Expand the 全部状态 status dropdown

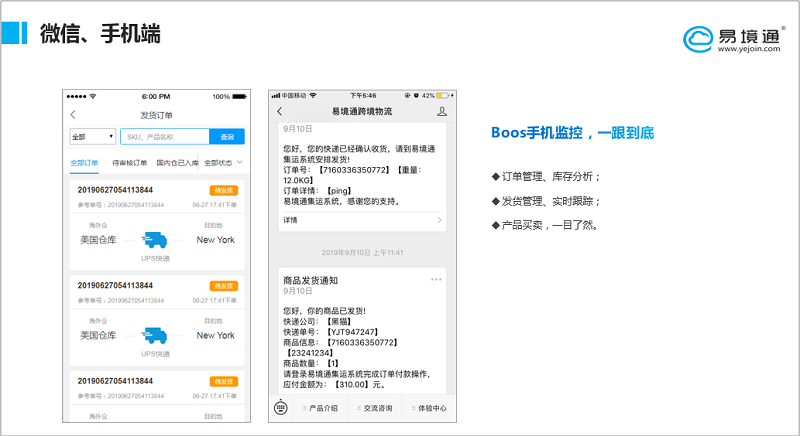(x=224, y=162)
